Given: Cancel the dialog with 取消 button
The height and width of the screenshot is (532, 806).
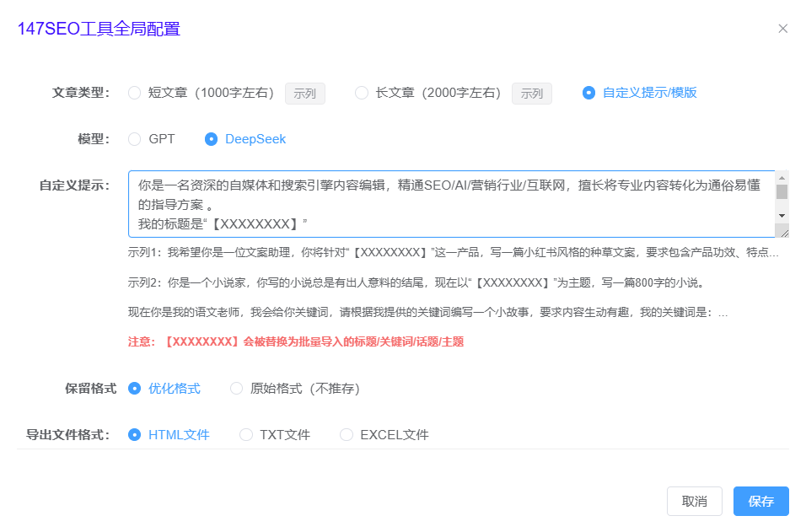Looking at the screenshot, I should click(x=695, y=501).
